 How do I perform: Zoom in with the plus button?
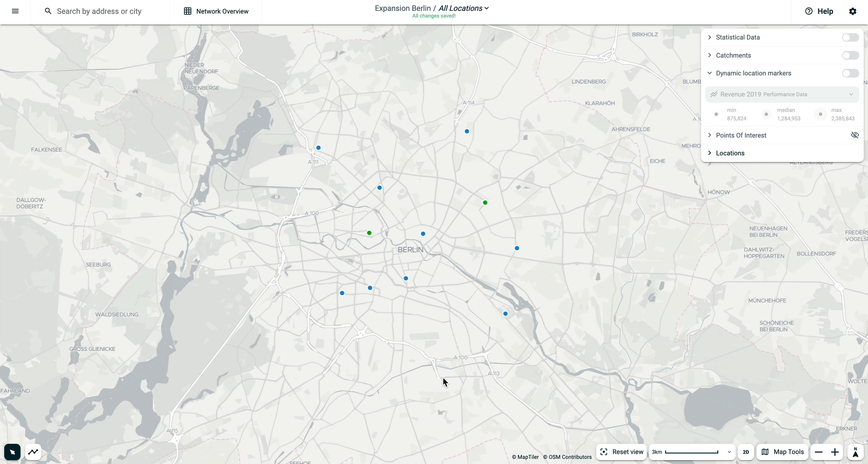tap(835, 452)
